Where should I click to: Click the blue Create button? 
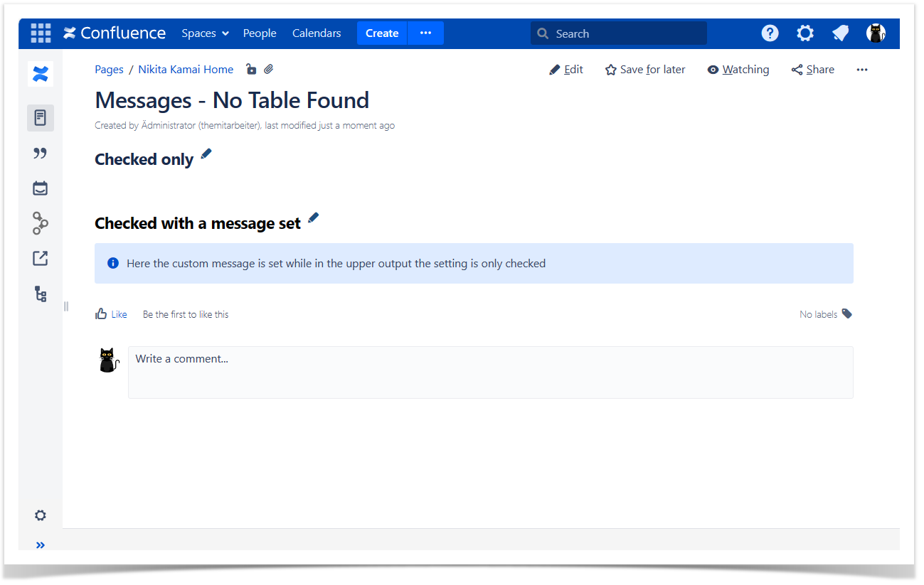382,33
